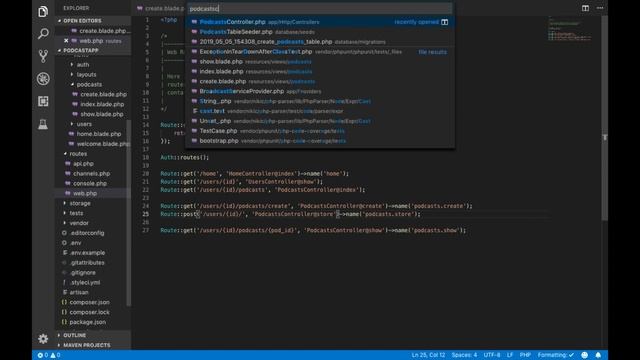
Task: Collapse the PODCASTAPP folder section
Action: (x=93, y=51)
